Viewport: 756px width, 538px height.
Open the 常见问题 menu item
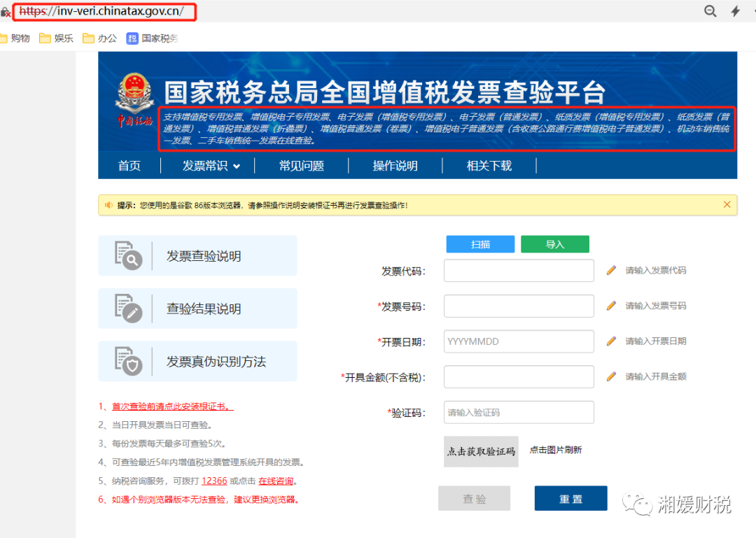tap(301, 166)
